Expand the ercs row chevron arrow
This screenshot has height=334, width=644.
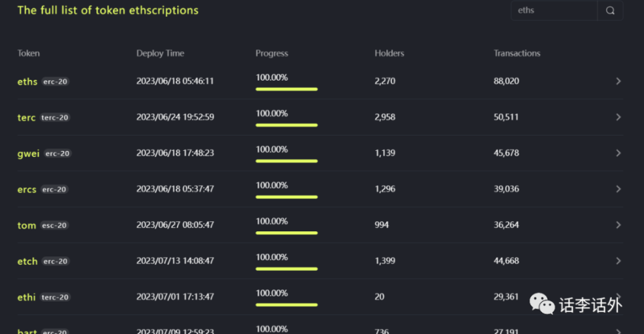[618, 189]
